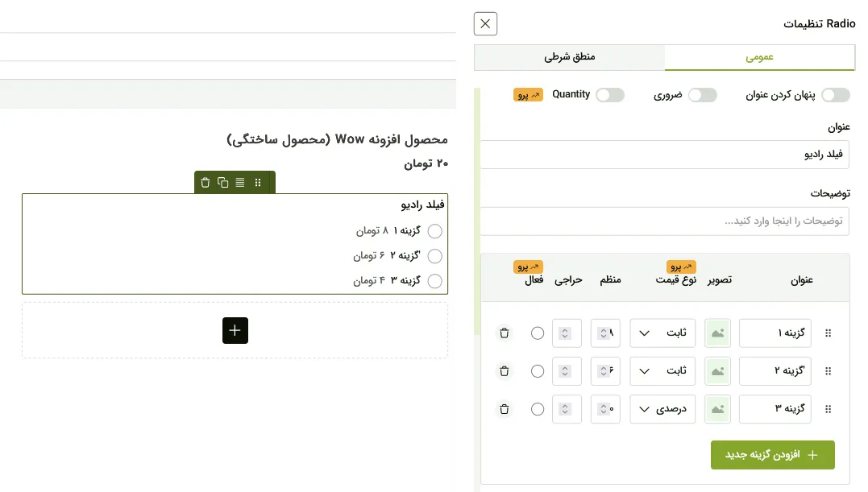
Task: Select preview radio گزینه ۳ ۴ تومان
Action: (435, 281)
